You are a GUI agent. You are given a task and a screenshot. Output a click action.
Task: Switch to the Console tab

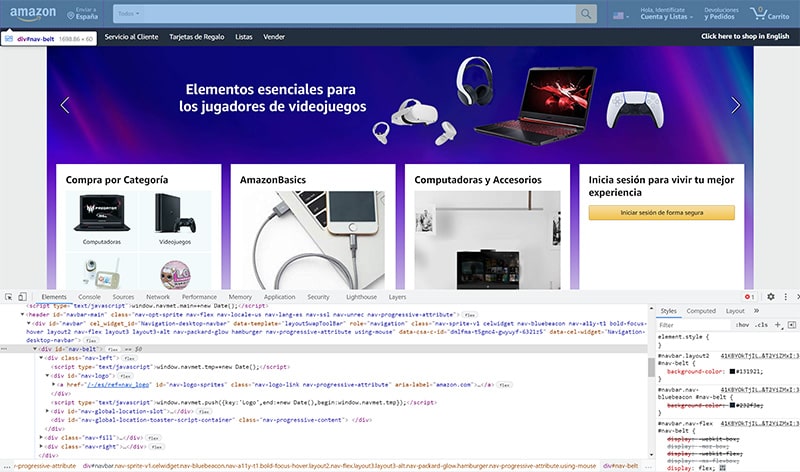[89, 297]
